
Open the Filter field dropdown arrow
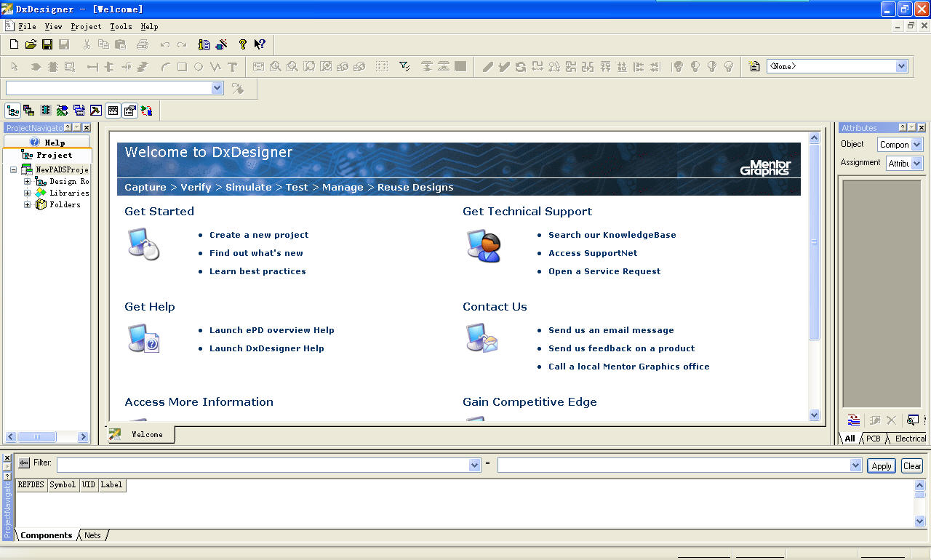click(475, 465)
